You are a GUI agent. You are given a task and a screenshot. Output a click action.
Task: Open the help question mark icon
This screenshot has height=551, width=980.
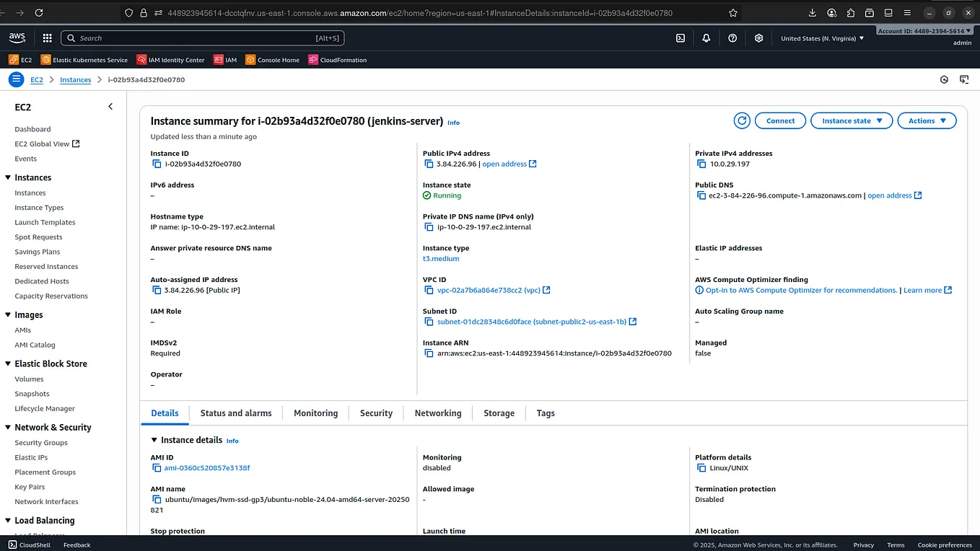click(732, 38)
